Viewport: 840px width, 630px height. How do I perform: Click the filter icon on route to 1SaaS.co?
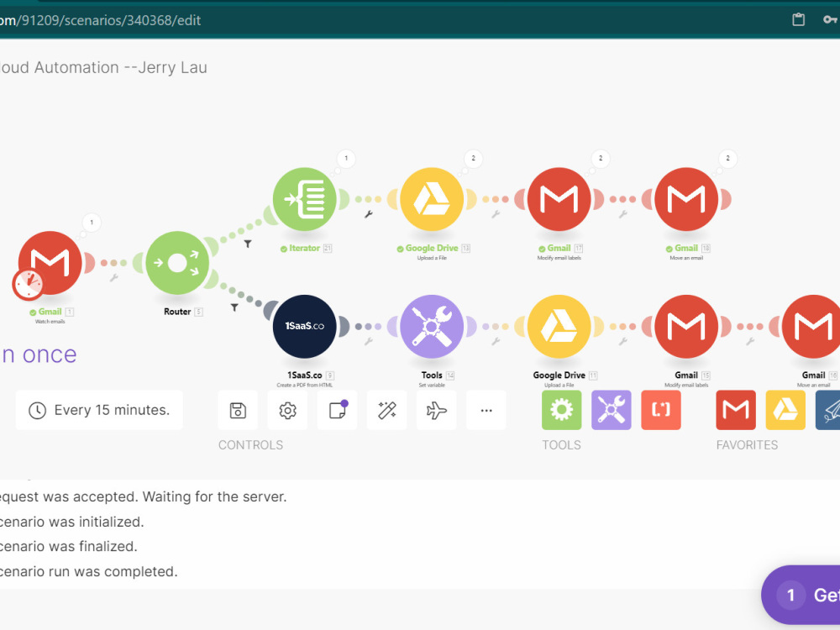point(234,307)
